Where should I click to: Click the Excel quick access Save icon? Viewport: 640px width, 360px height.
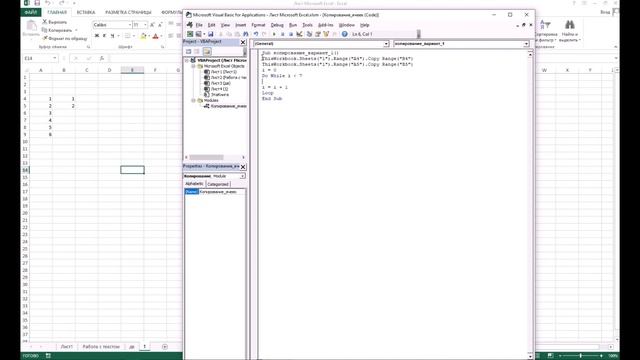point(37,3)
